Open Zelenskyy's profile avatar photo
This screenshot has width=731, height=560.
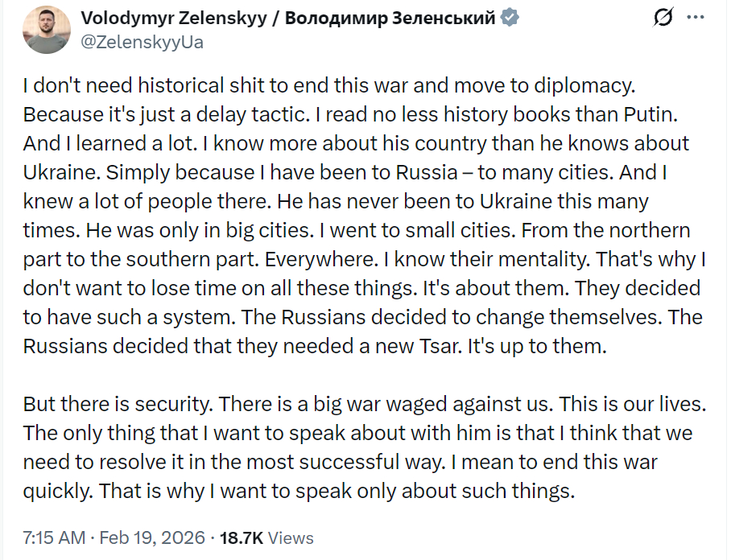(x=47, y=30)
